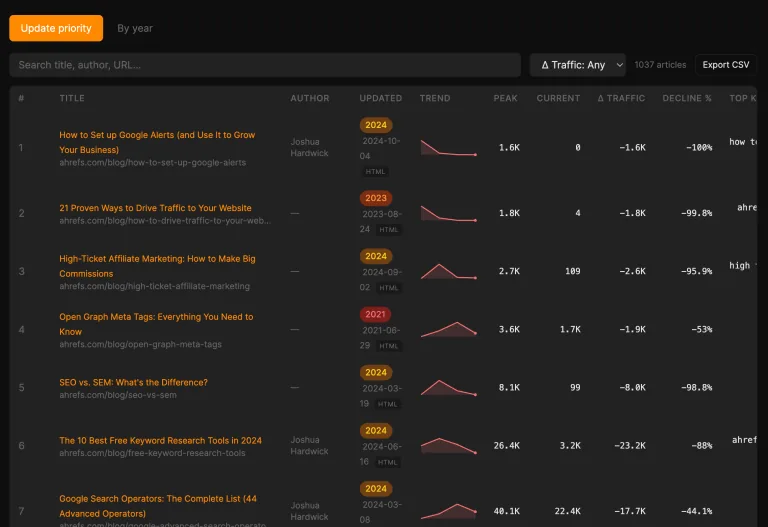This screenshot has height=527, width=768.
Task: Click the 2024 badge in Google Alerts row
Action: pyautogui.click(x=376, y=125)
